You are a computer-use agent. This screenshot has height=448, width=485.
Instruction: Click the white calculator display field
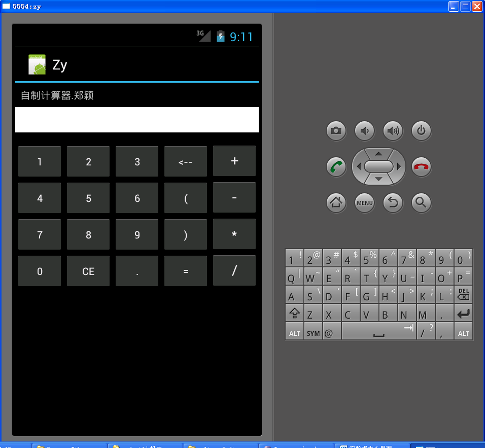pos(137,120)
